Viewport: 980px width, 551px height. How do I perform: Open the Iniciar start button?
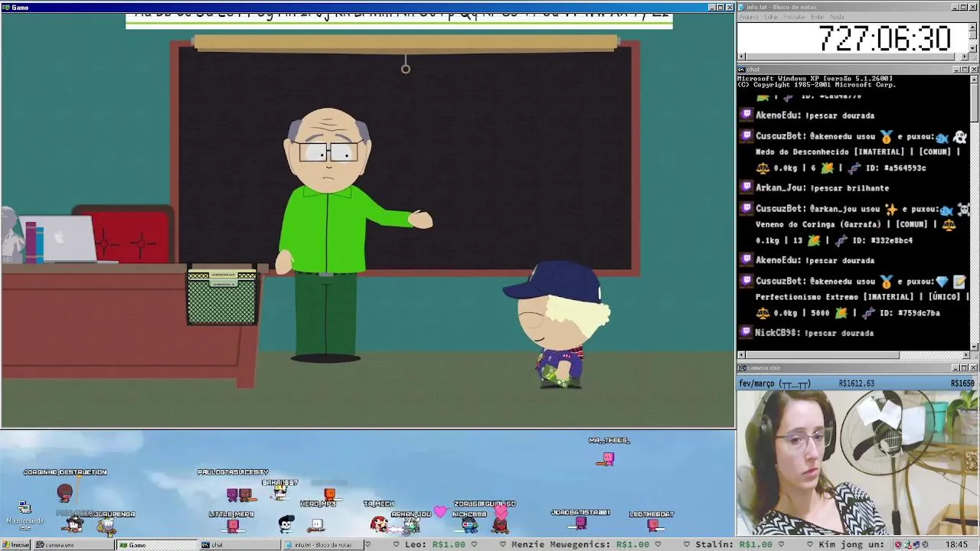[x=15, y=545]
